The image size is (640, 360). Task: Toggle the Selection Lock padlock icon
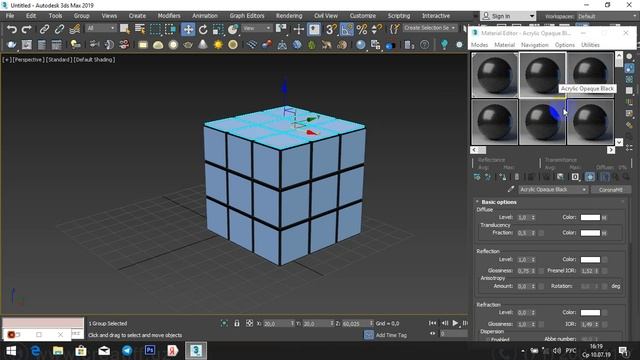click(x=237, y=323)
